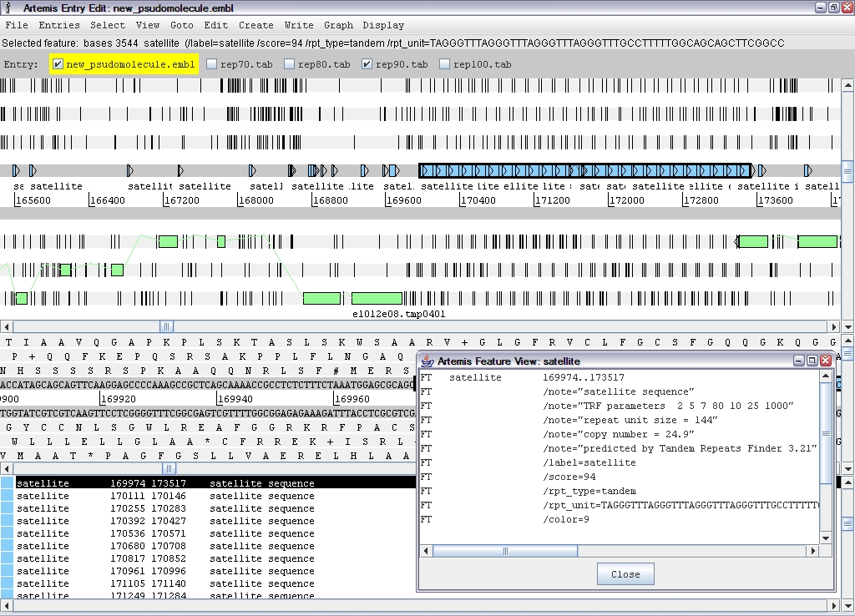Screen dimensions: 855x616
Task: Open the Create menu
Action: point(255,25)
